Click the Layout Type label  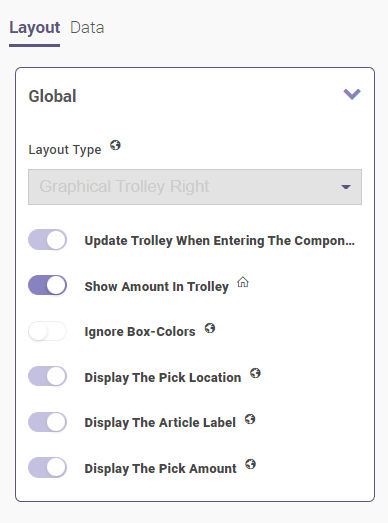point(65,150)
